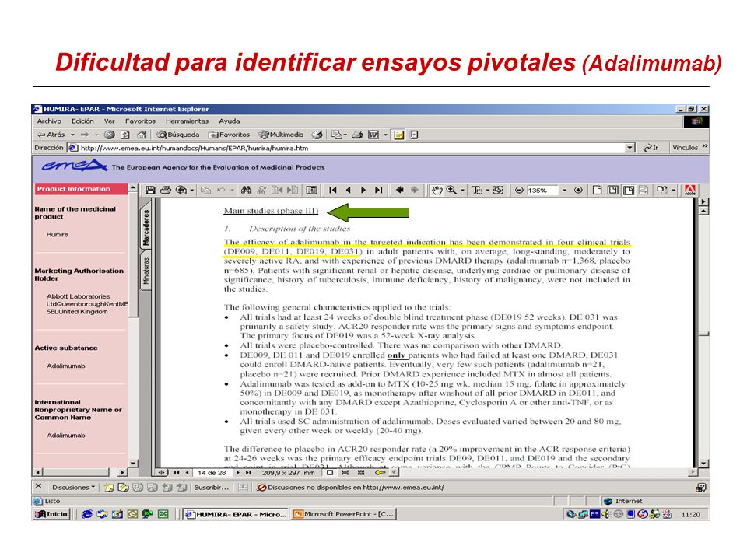Viewport: 747px width, 560px height.
Task: Click the HUMIRA- EPAR taskbar button
Action: point(237,514)
